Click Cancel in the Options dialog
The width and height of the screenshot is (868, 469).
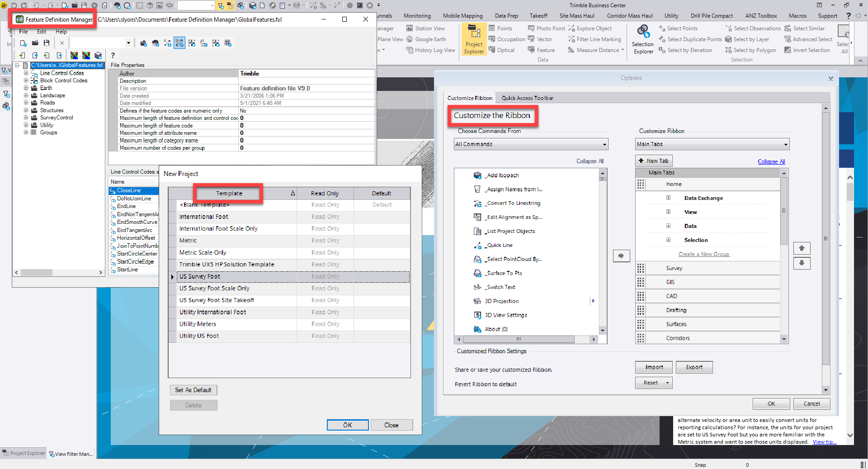811,404
